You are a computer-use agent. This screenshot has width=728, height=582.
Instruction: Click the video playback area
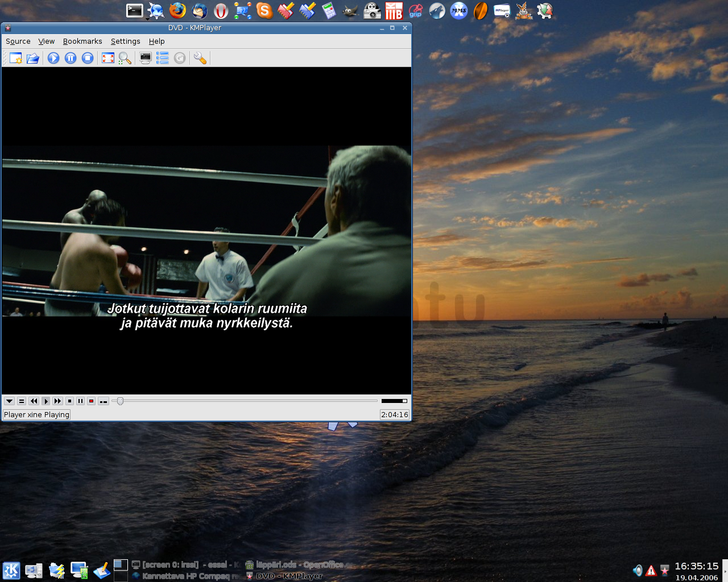(x=206, y=231)
